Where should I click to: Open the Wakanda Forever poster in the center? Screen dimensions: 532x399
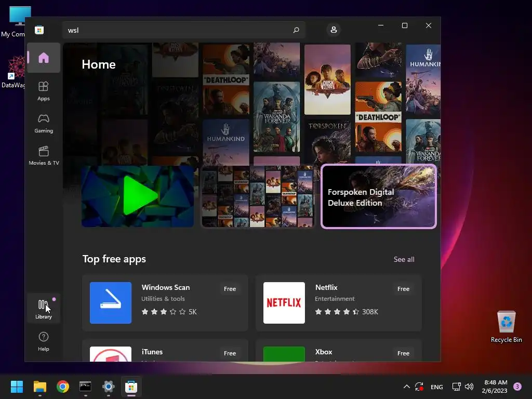276,117
